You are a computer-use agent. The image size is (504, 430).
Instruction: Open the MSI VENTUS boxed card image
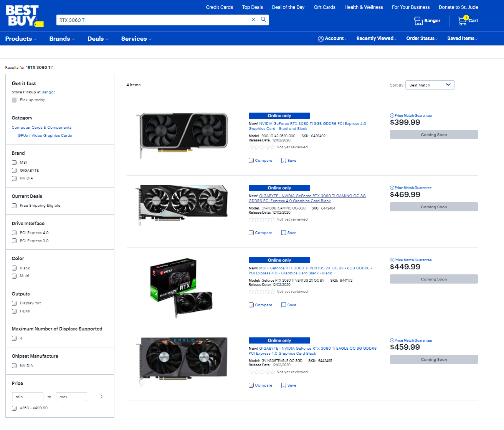point(182,288)
